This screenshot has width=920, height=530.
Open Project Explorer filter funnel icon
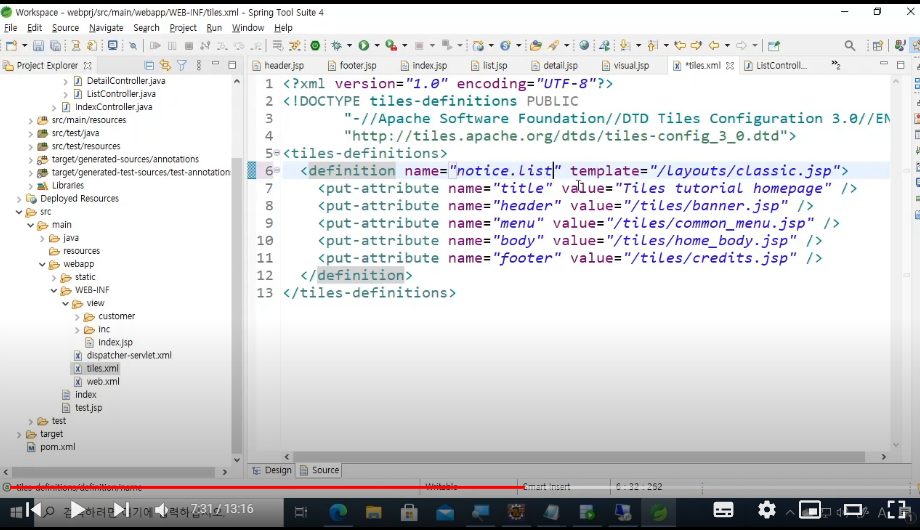182,66
